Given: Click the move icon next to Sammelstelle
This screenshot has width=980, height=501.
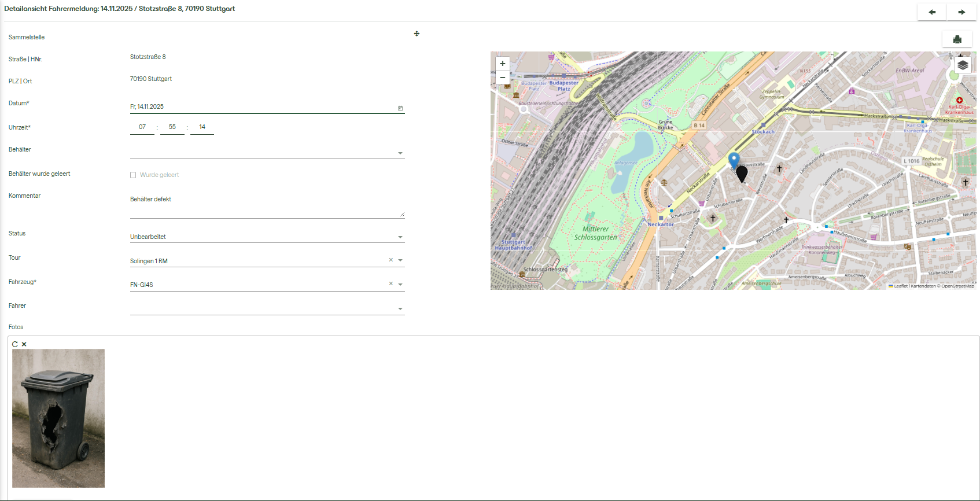Looking at the screenshot, I should coord(417,34).
